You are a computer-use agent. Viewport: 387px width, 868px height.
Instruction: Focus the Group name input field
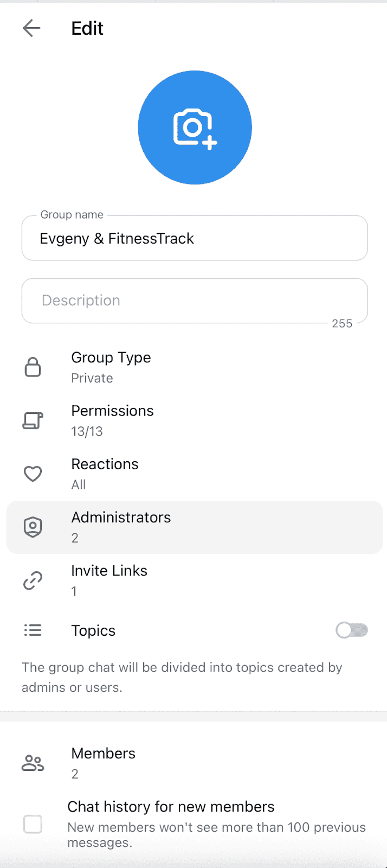pos(195,239)
